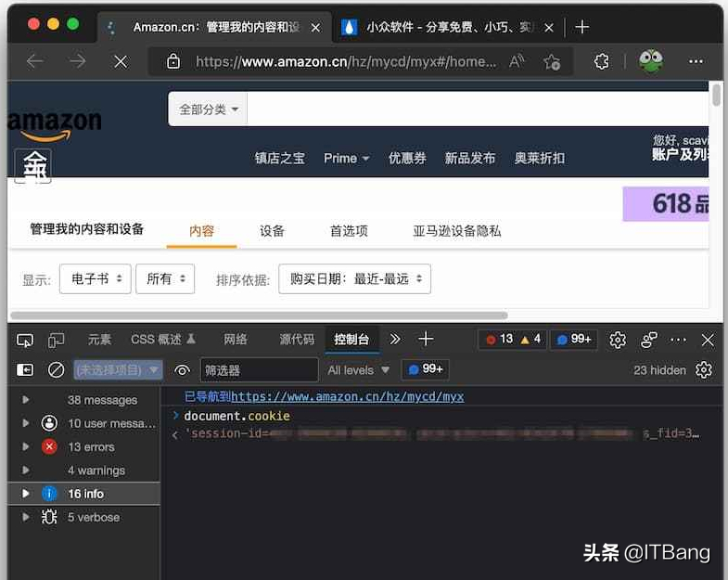Clear the console with the ban icon
This screenshot has width=728, height=580.
[x=57, y=370]
